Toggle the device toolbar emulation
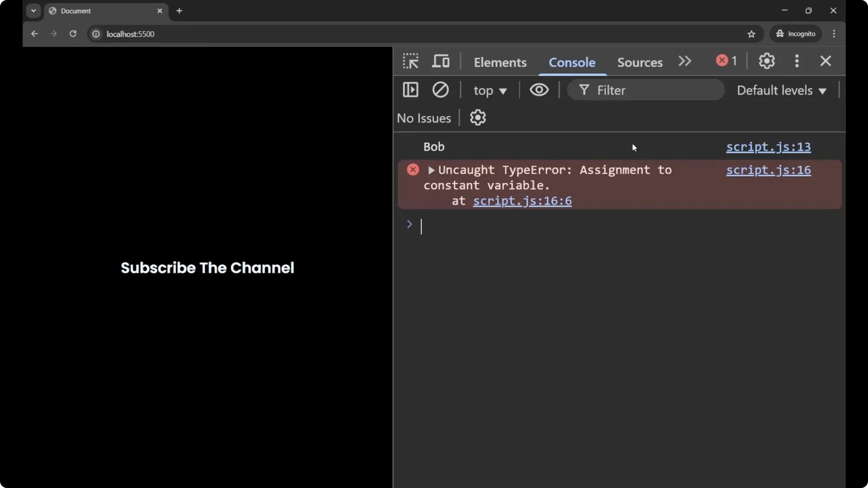The width and height of the screenshot is (868, 488). (441, 61)
